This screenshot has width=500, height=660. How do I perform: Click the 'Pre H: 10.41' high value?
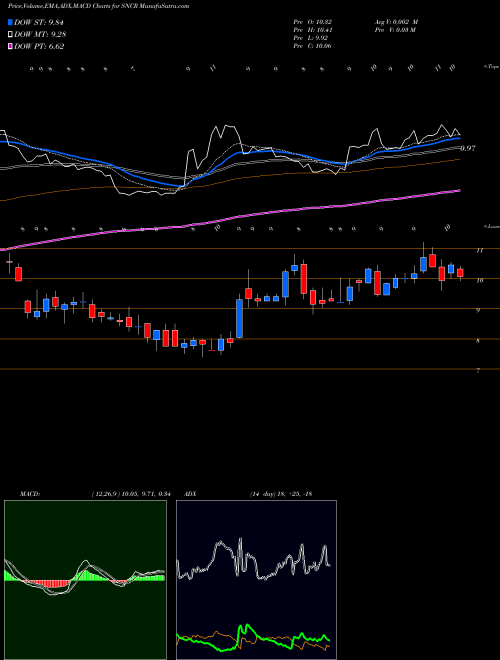(313, 30)
